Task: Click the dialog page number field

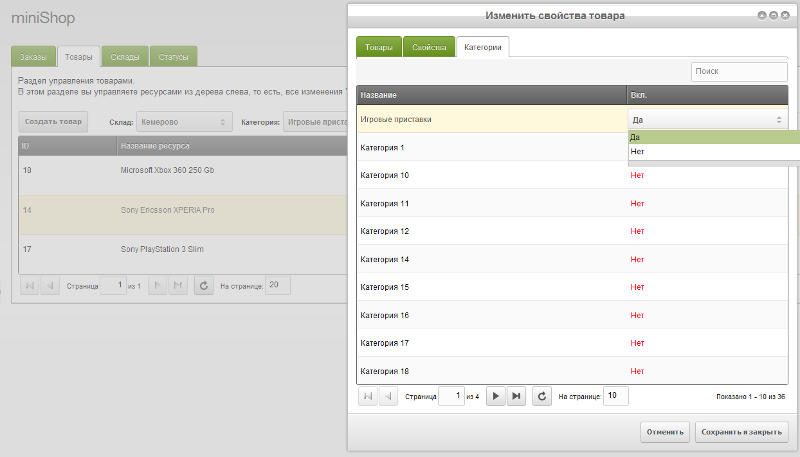Action: (x=452, y=396)
